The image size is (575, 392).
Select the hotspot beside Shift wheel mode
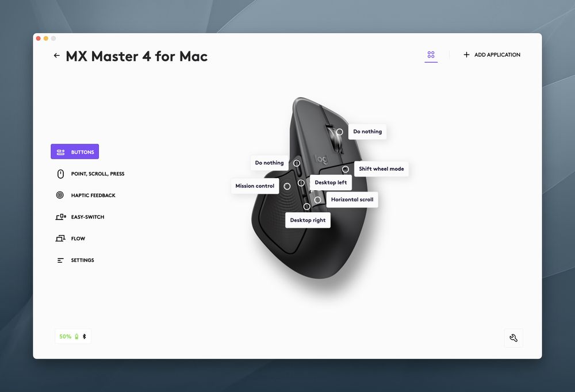coord(346,169)
